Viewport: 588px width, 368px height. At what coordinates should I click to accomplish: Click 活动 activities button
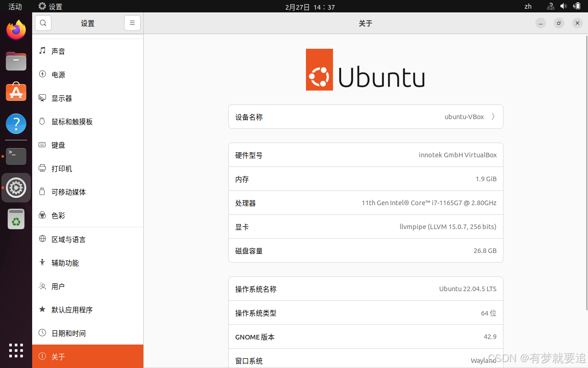(x=15, y=6)
